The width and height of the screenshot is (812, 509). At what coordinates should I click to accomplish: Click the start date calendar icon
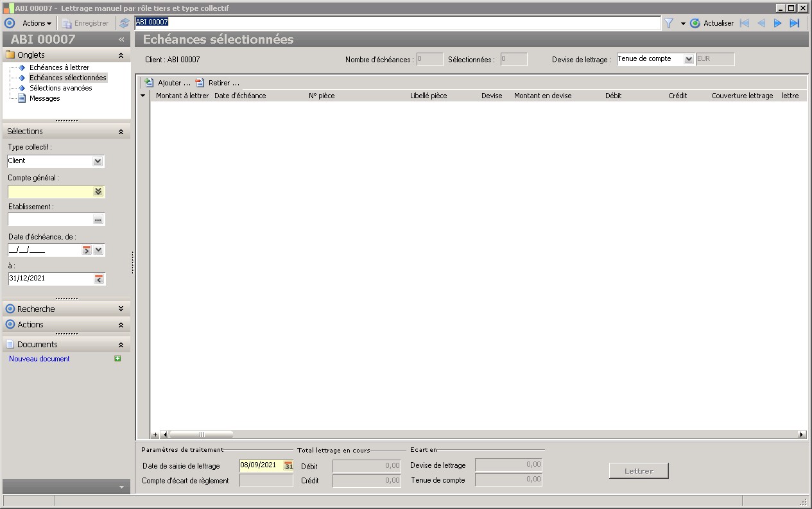[87, 250]
